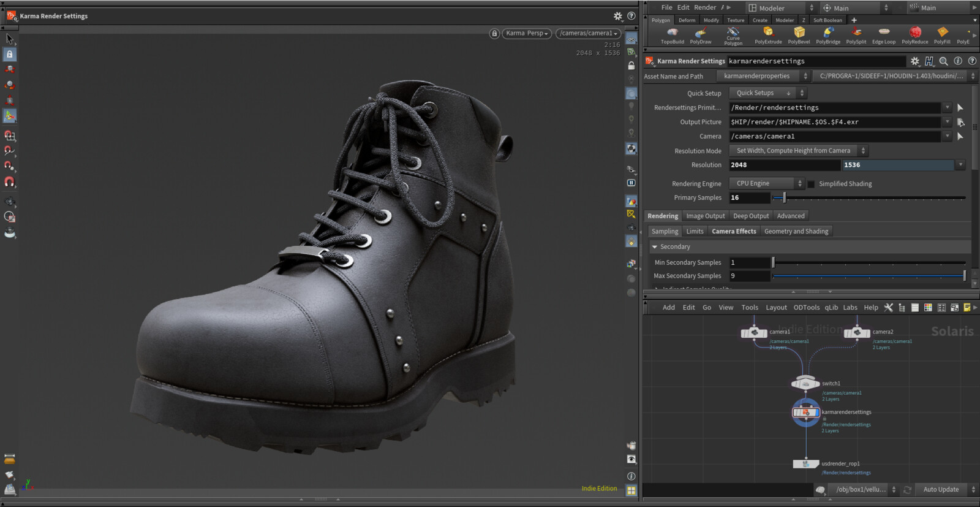Select the switch1 node
The width and height of the screenshot is (980, 507).
click(x=805, y=384)
